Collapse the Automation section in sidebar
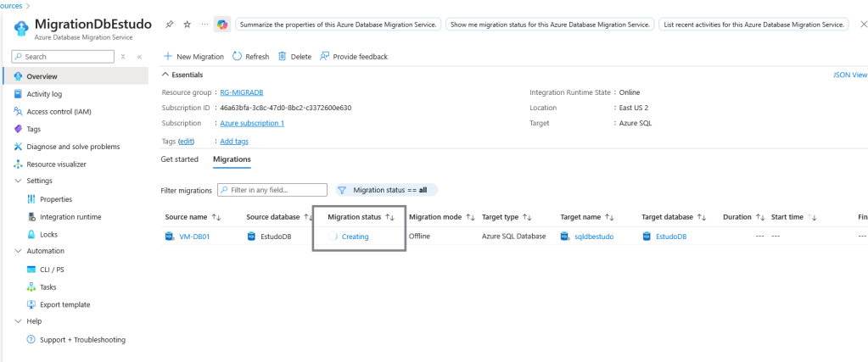Image resolution: width=868 pixels, height=362 pixels. tap(19, 251)
